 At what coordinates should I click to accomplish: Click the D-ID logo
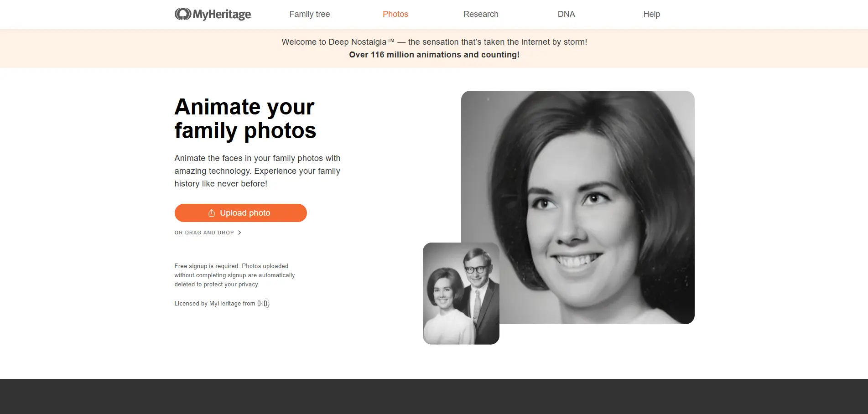click(263, 304)
